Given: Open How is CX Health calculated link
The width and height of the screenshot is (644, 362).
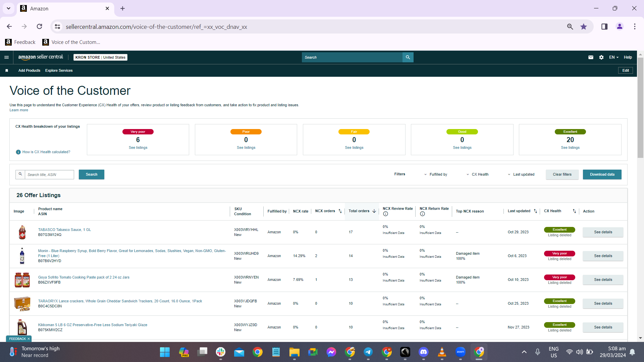Looking at the screenshot, I should pyautogui.click(x=46, y=152).
